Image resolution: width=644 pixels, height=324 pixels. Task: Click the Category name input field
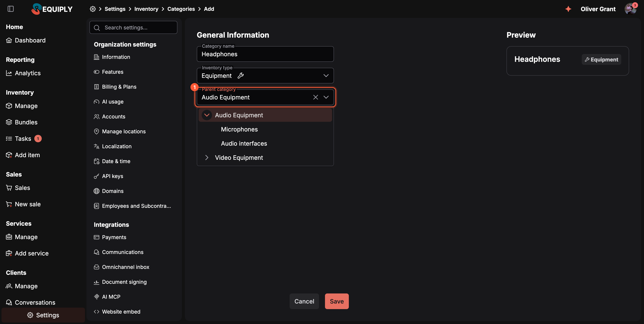(265, 54)
